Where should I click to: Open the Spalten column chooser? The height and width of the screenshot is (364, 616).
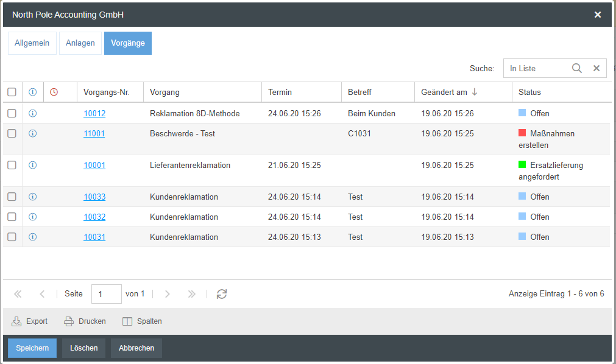click(142, 321)
